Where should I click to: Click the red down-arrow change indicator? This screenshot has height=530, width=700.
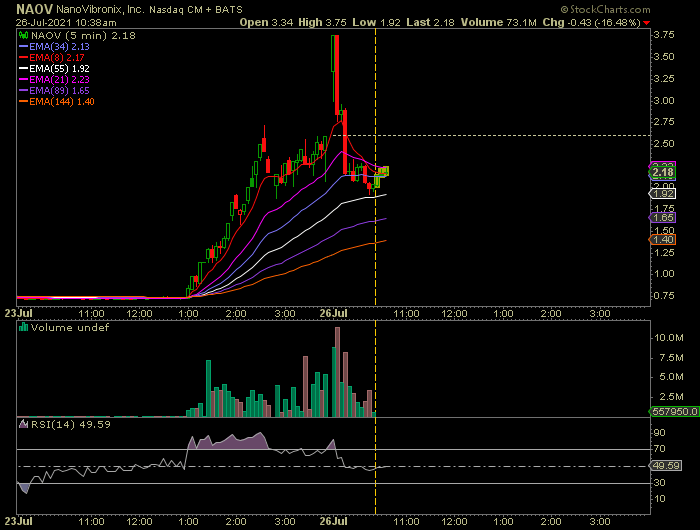pyautogui.click(x=646, y=23)
